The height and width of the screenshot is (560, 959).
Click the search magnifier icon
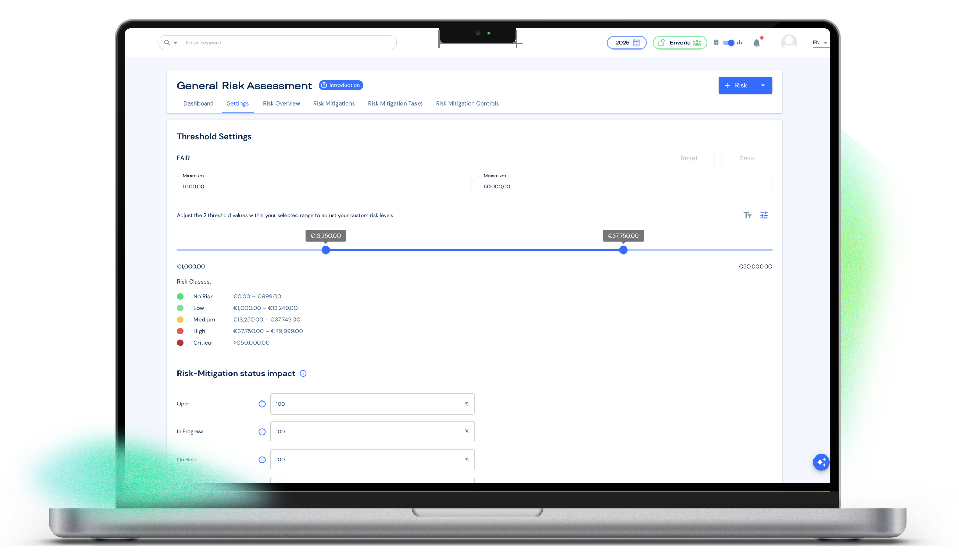pos(167,43)
